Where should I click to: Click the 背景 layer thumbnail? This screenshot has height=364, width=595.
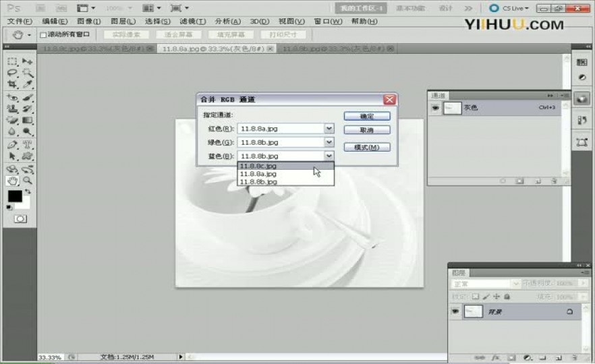pyautogui.click(x=473, y=311)
